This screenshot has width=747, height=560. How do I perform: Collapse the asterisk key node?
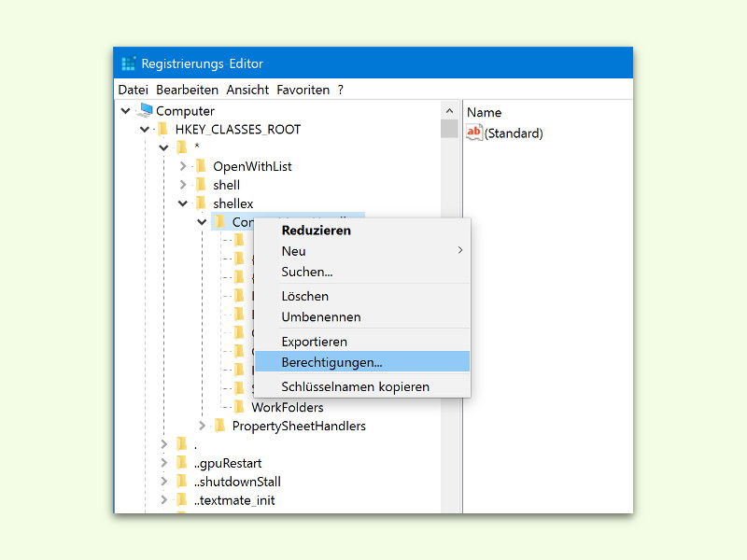[164, 148]
